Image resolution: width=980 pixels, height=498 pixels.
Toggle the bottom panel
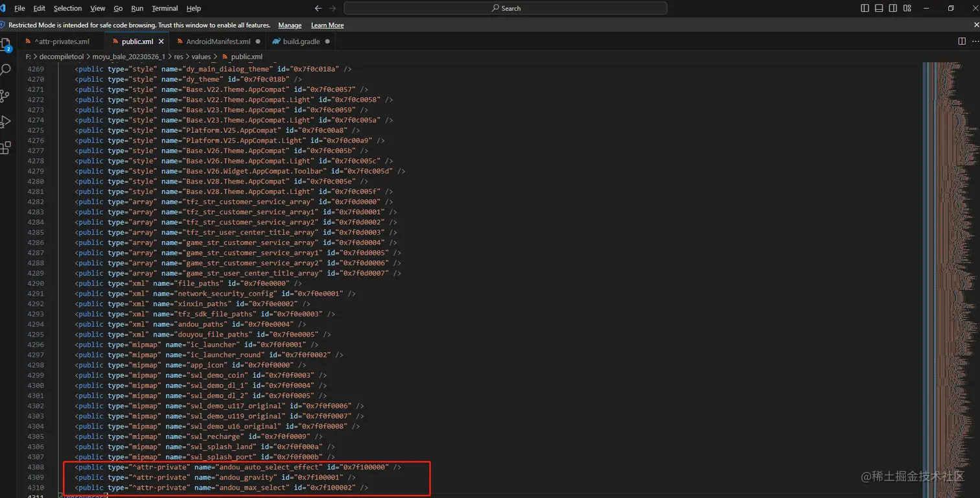pos(879,8)
